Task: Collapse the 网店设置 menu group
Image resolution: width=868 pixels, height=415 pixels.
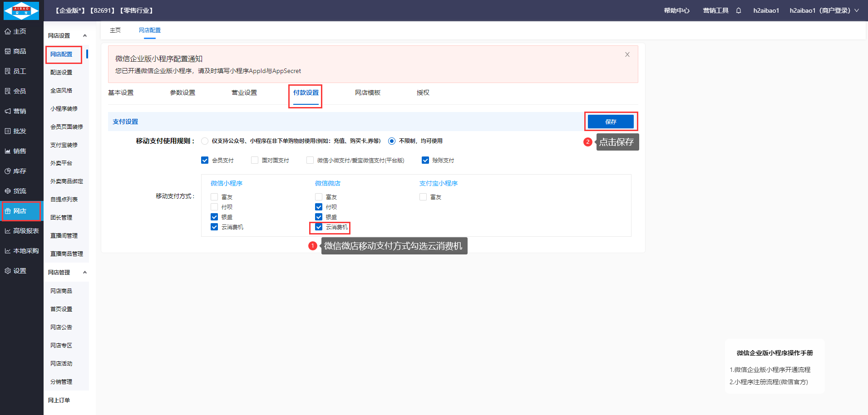Action: (84, 35)
